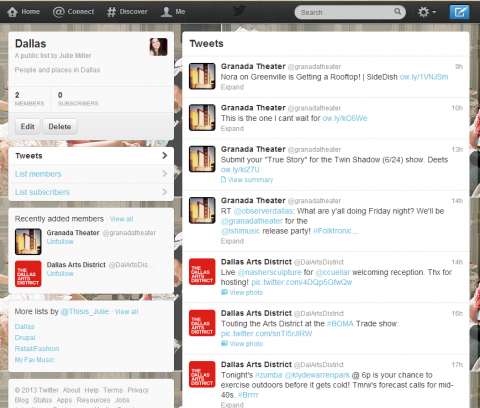Click the #Brrrr hashtag
This screenshot has width=480, height=408.
(x=248, y=395)
